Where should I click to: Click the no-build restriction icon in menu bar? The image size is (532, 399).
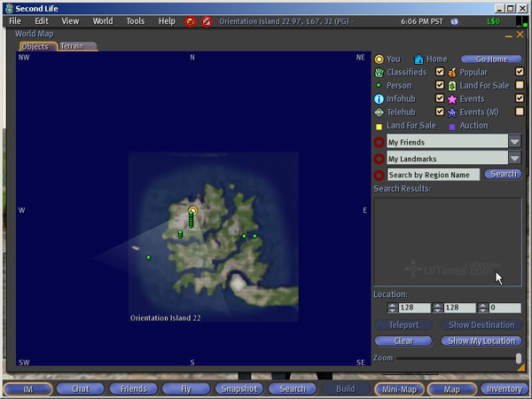(207, 21)
